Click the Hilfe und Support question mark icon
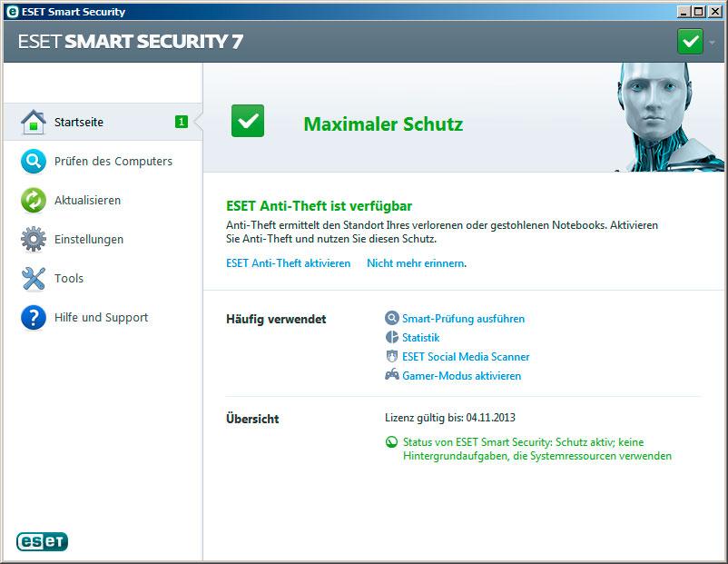728x564 pixels. point(34,317)
